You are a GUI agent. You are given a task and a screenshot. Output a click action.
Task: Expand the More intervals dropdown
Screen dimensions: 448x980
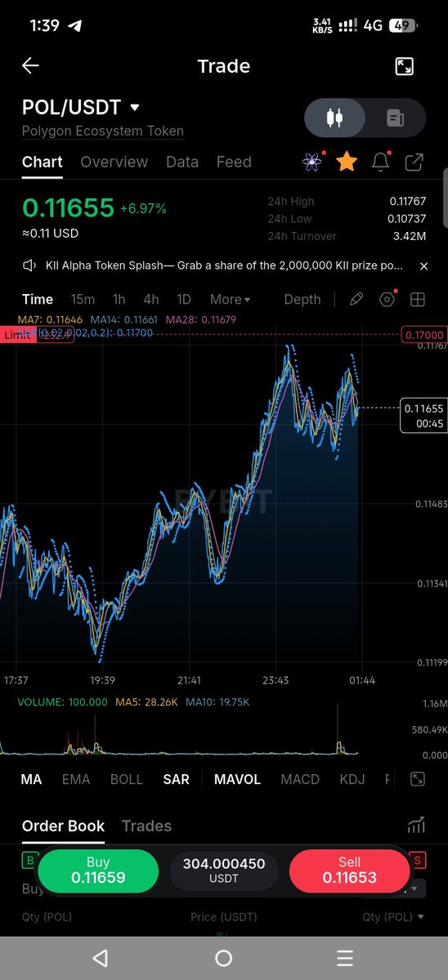point(231,299)
